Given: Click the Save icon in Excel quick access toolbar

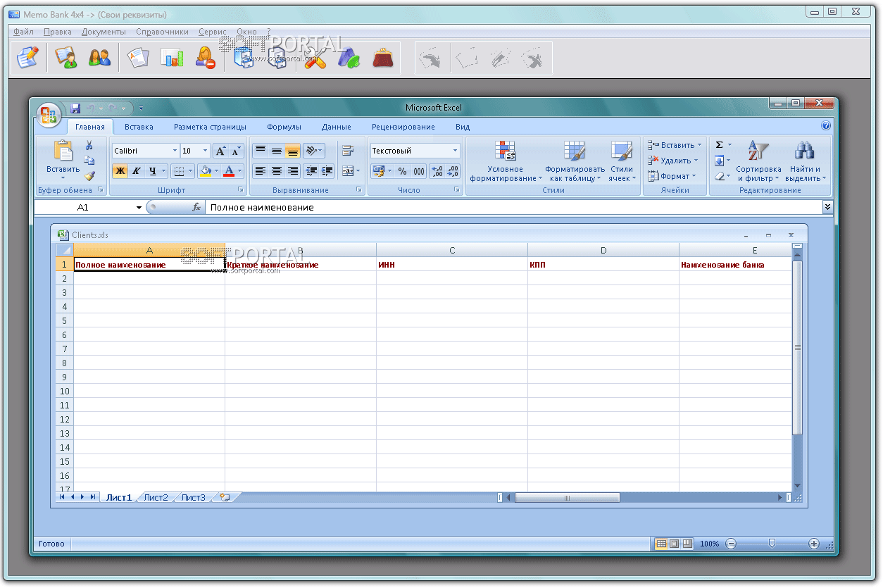Looking at the screenshot, I should 76,108.
